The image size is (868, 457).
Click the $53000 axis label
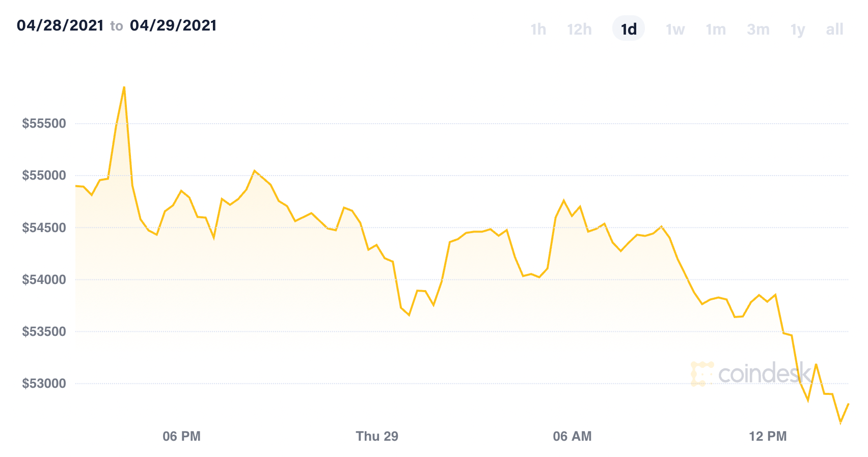(43, 384)
